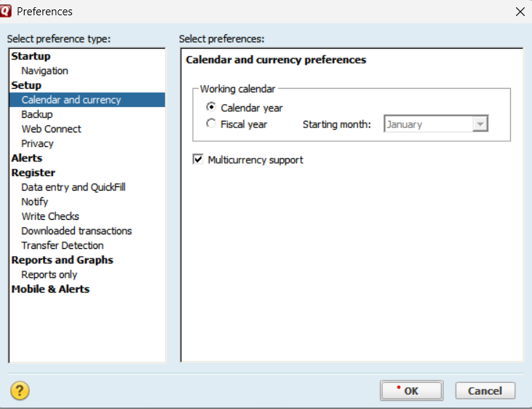532x409 pixels.
Task: Open Transfer Detection preferences
Action: click(63, 246)
